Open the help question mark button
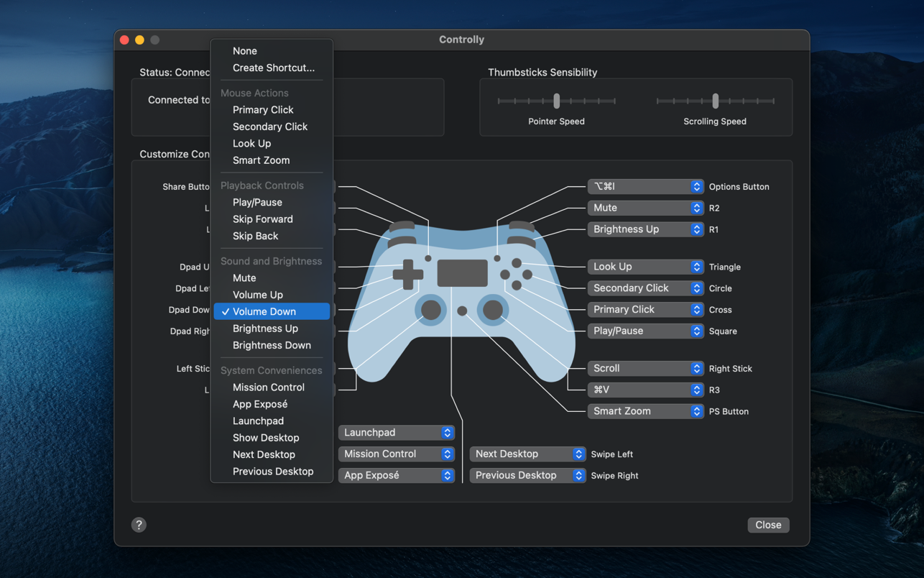This screenshot has width=924, height=578. click(x=139, y=525)
